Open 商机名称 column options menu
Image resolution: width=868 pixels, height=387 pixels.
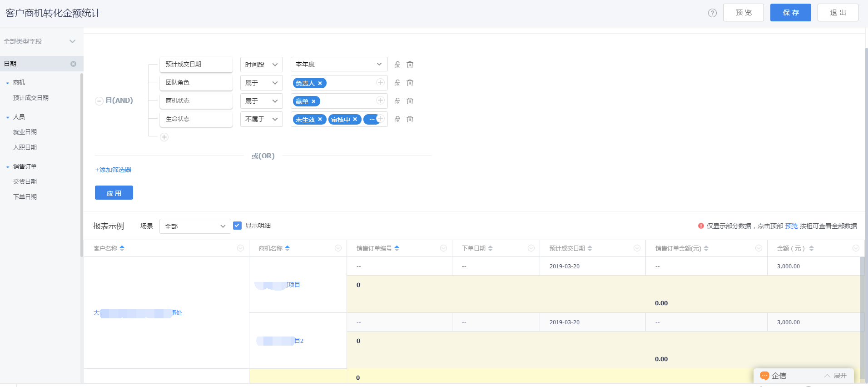point(338,248)
